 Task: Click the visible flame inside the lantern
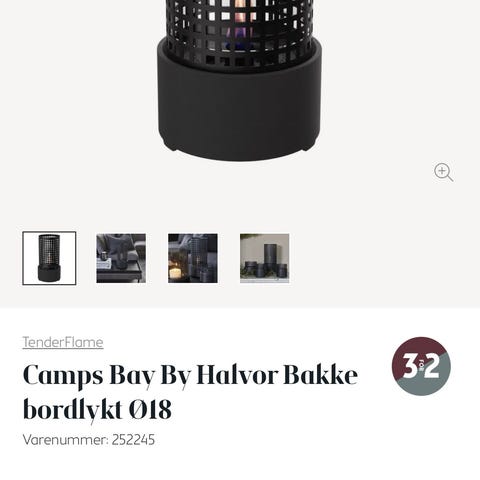coord(241,20)
